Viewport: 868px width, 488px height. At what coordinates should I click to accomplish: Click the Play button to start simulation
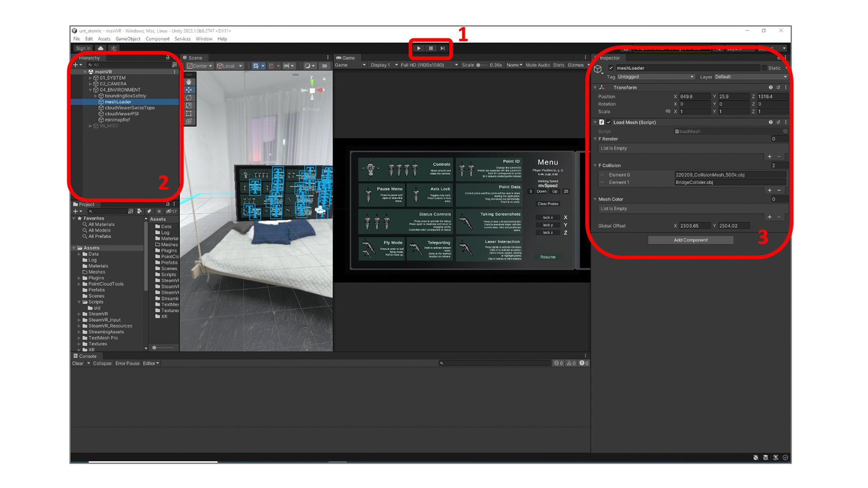coord(419,48)
